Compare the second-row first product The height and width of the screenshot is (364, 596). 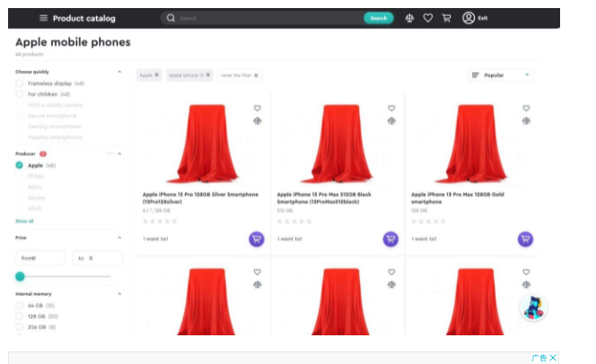pos(258,284)
